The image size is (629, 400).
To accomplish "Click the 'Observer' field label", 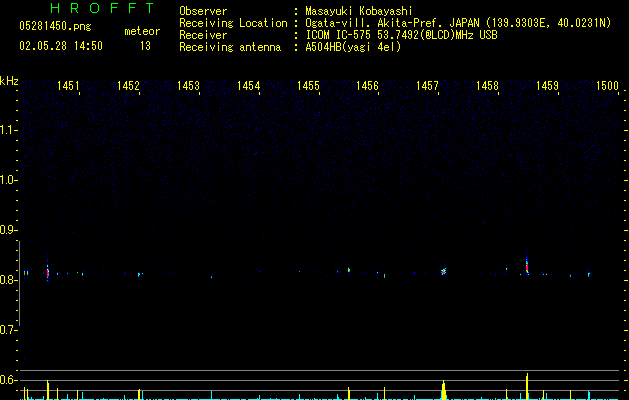I will coord(203,11).
